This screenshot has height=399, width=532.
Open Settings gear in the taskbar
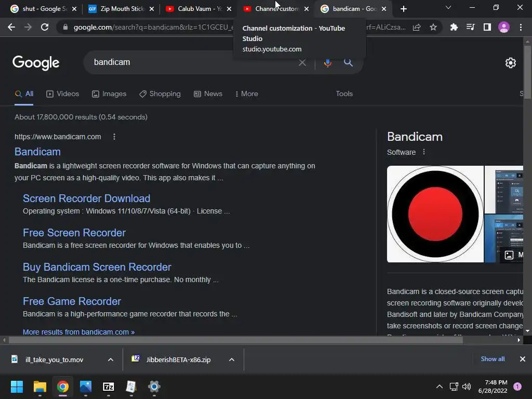[x=154, y=387]
